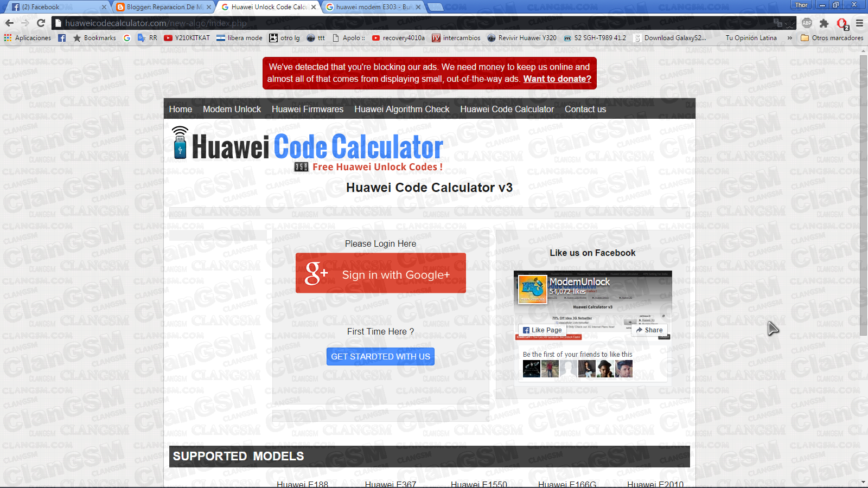Close the (2) Facebook tab

tap(104, 7)
